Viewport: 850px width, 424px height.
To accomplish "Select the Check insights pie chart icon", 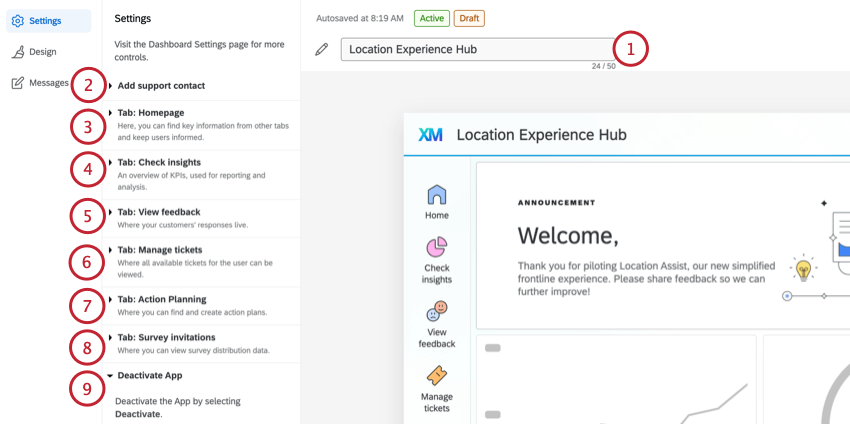I will point(437,247).
